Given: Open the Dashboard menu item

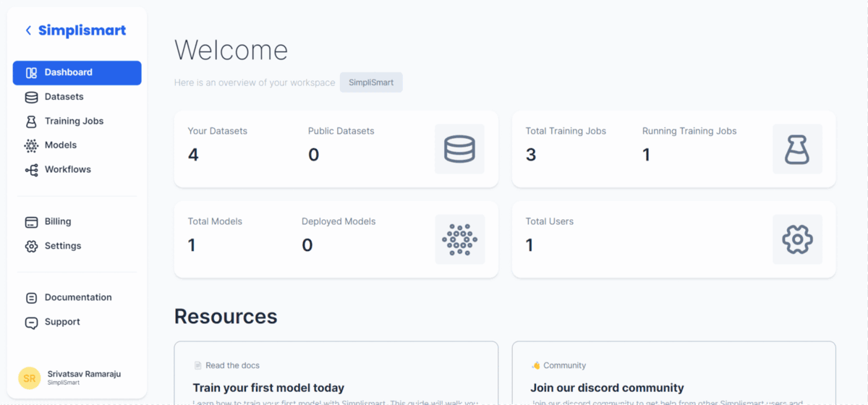Looking at the screenshot, I should click(77, 73).
